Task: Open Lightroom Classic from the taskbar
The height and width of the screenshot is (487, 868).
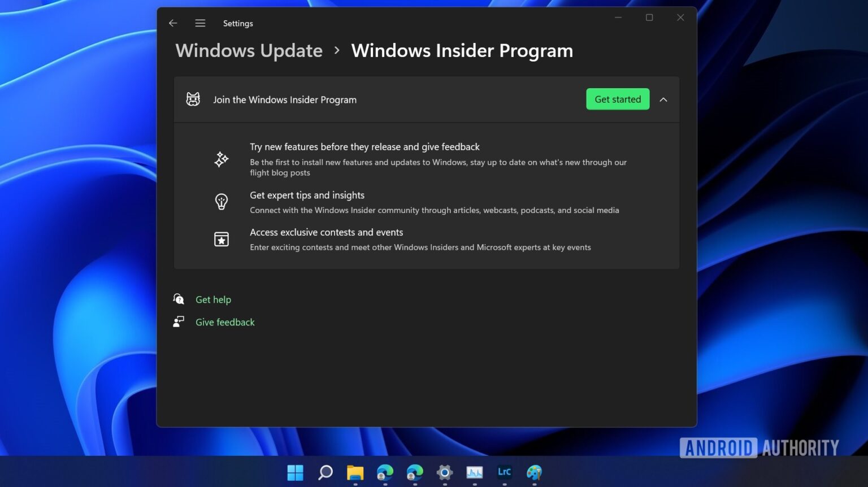Action: [504, 473]
